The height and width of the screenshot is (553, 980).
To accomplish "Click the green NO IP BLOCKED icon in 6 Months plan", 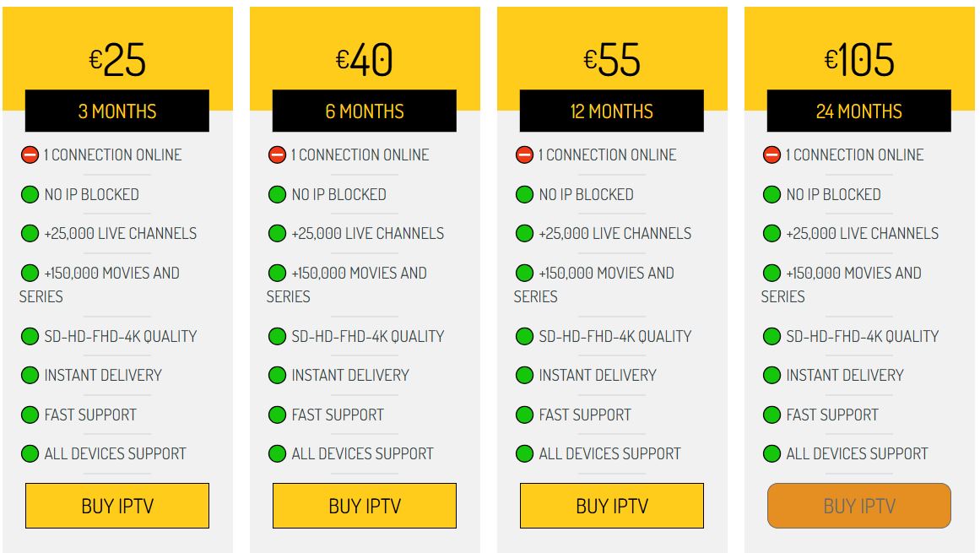I will 278,195.
